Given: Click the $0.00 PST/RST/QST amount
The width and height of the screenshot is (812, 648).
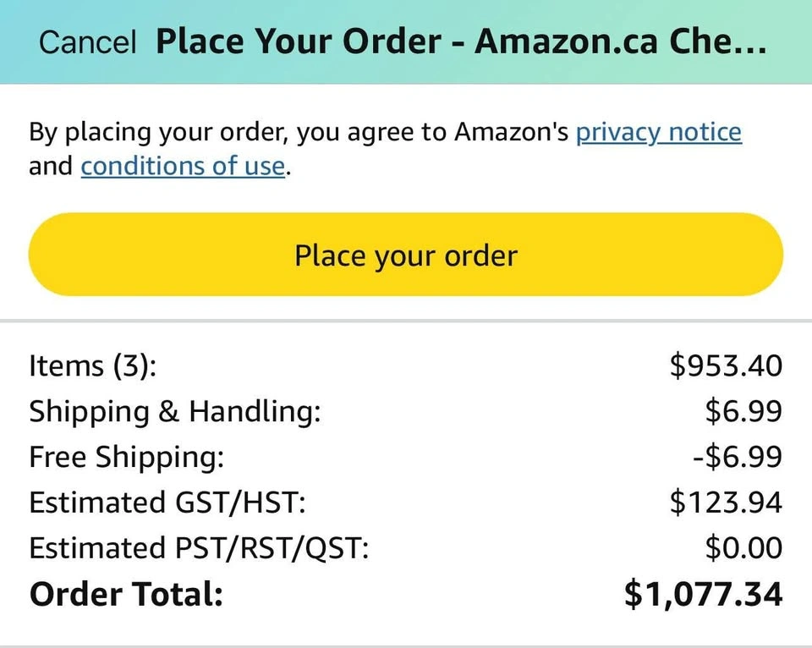Looking at the screenshot, I should point(743,548).
